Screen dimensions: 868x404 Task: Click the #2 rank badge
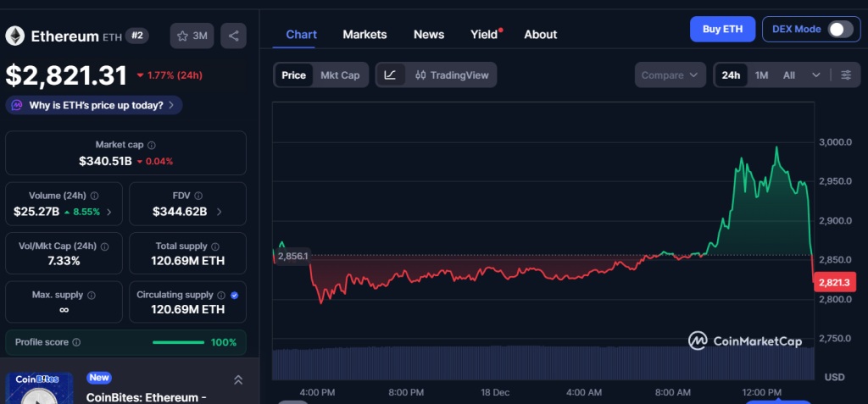[x=136, y=36]
